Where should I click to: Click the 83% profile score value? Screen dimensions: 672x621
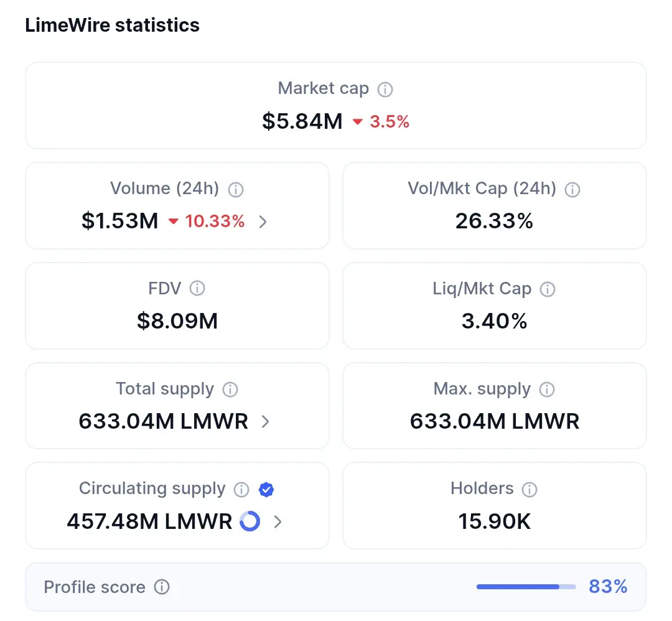pyautogui.click(x=608, y=586)
